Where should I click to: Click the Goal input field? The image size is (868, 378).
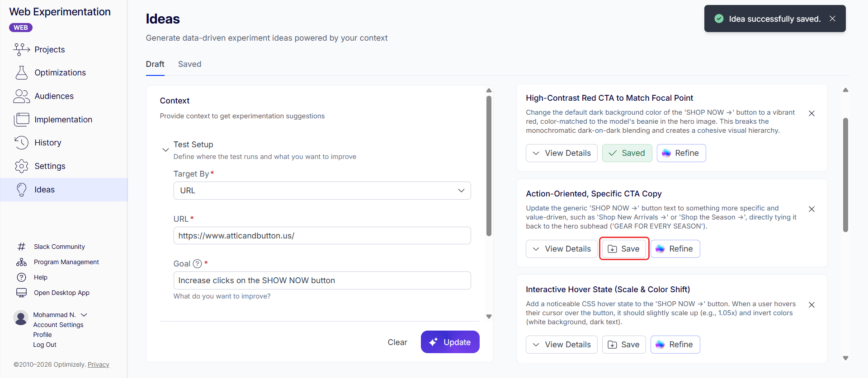coord(322,280)
